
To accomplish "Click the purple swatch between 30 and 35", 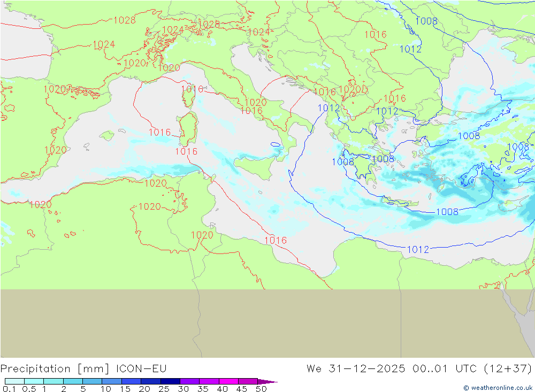I will click(x=190, y=381).
